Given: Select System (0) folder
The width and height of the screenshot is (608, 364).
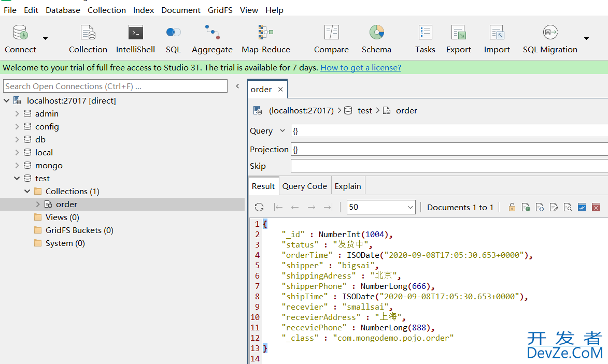Looking at the screenshot, I should [x=65, y=243].
